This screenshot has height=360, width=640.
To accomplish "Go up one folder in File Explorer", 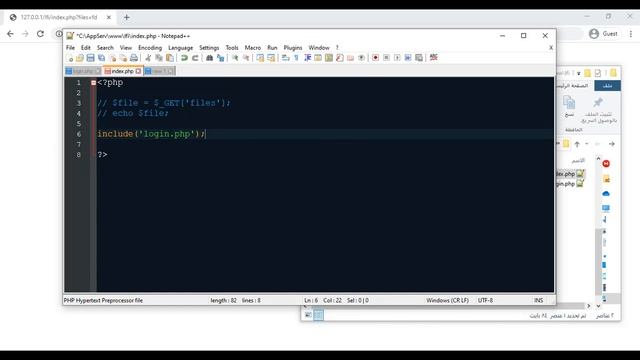I will (577, 144).
